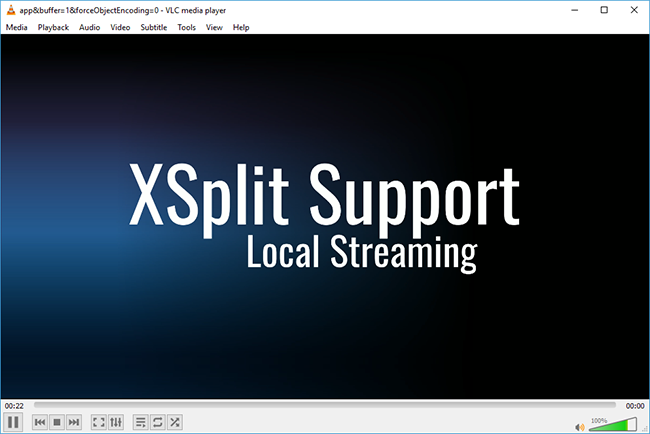
Task: Click the XSplit Support video area
Action: 325,216
